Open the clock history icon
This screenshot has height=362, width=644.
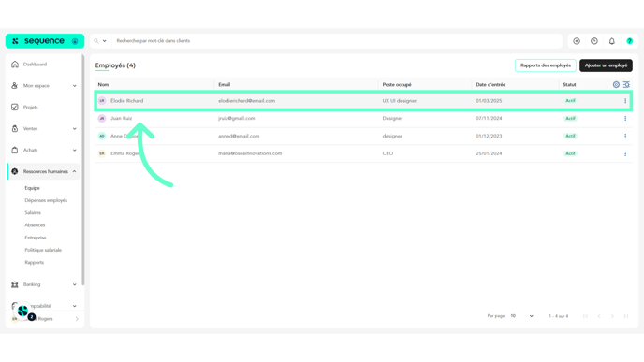(x=593, y=41)
